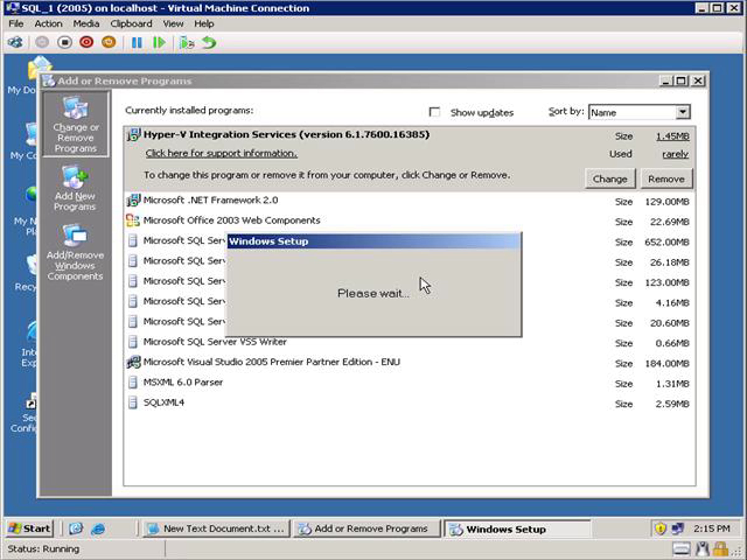Expand the Sort by Name dropdown
The image size is (747, 560).
(x=683, y=112)
